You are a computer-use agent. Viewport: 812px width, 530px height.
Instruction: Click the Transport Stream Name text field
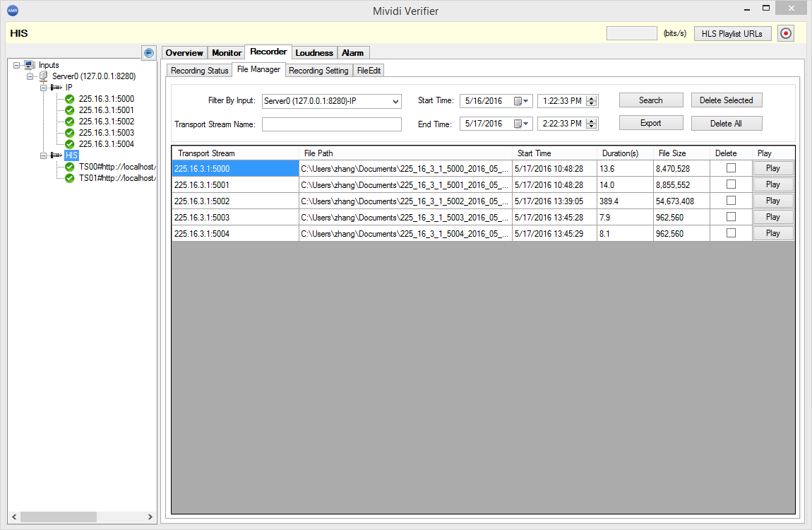pyautogui.click(x=331, y=124)
